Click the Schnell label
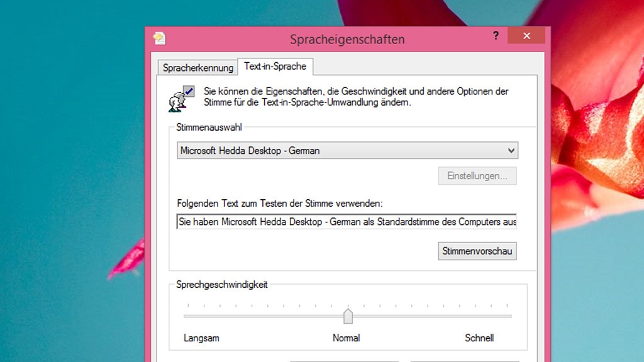The height and width of the screenshot is (362, 644). click(x=479, y=338)
